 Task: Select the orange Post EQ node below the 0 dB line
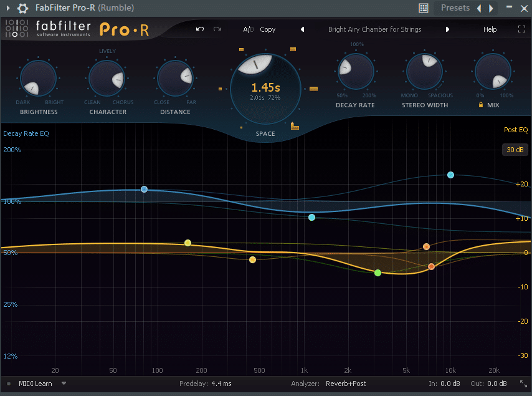(431, 267)
